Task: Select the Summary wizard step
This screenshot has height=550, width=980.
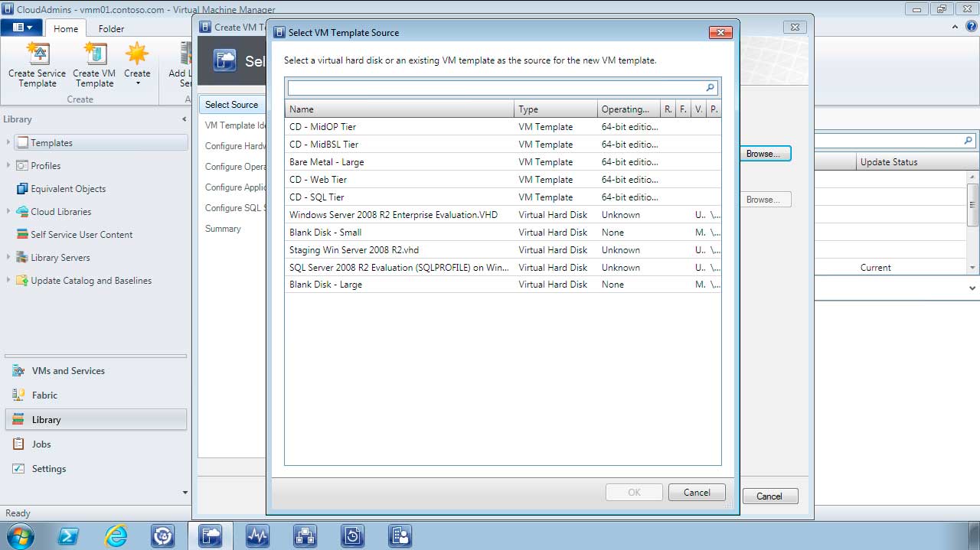Action: point(223,229)
